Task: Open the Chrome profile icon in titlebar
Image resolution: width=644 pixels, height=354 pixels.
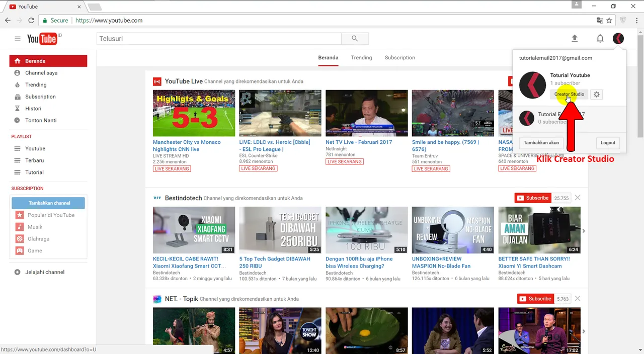Action: [x=577, y=5]
